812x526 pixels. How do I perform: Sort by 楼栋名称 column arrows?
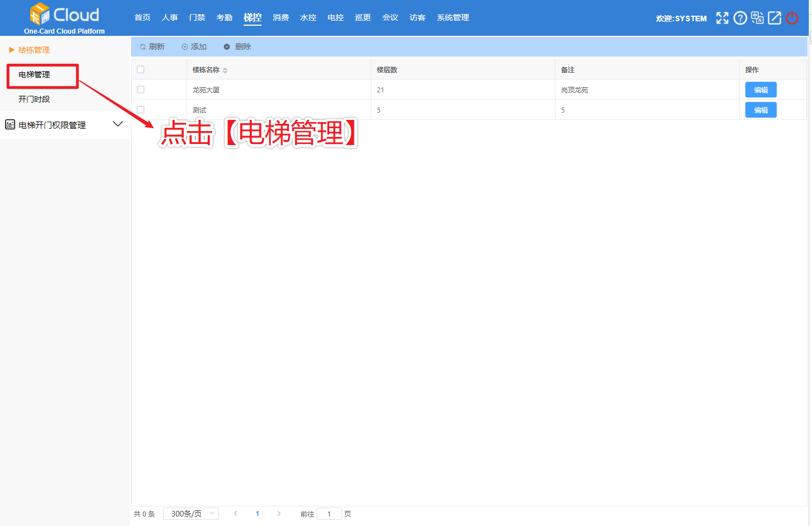(x=225, y=71)
